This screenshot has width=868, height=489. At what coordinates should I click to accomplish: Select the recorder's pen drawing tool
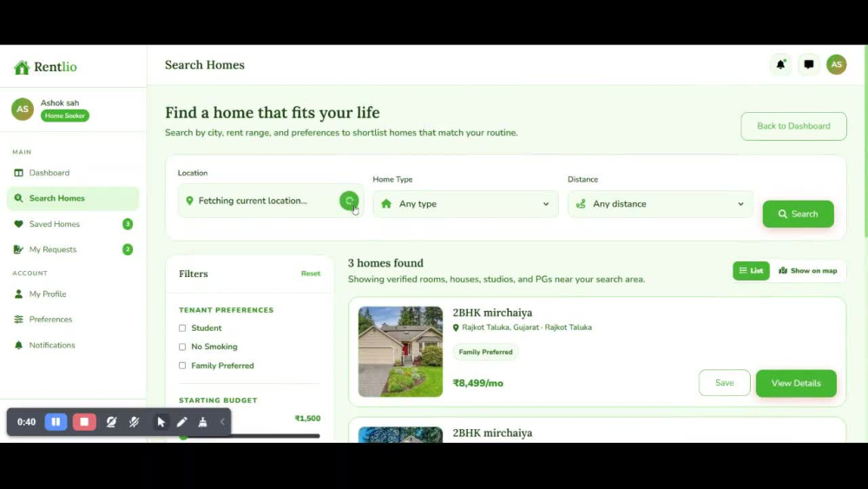[181, 422]
